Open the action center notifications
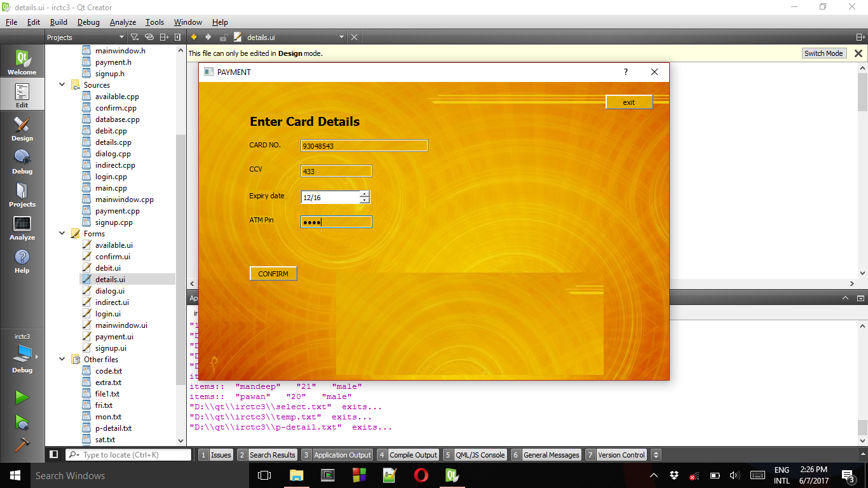 click(x=848, y=475)
